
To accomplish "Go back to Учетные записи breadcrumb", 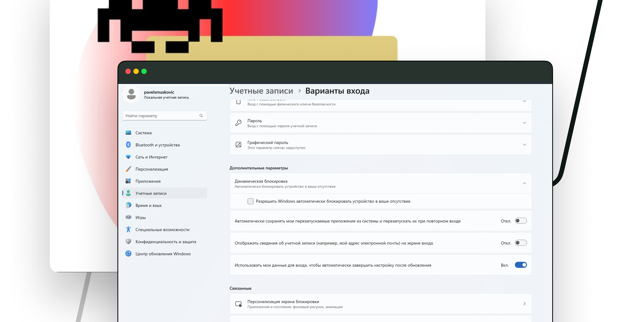I will click(x=261, y=91).
